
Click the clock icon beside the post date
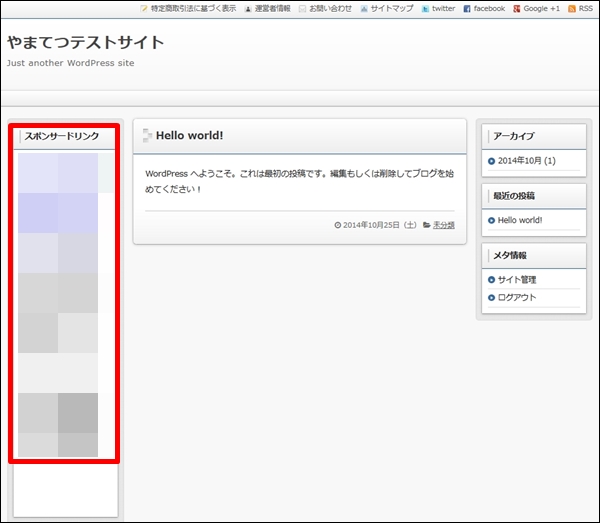tap(338, 225)
